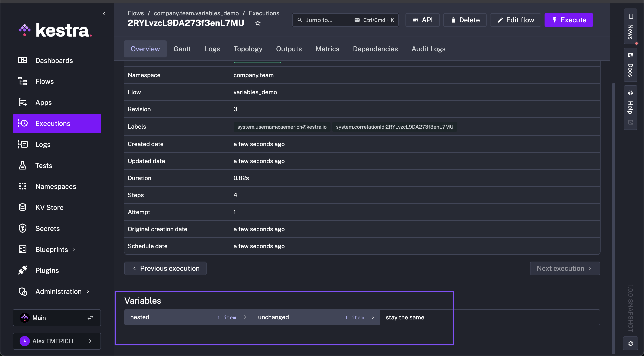Open the Dashboards section

(x=54, y=60)
